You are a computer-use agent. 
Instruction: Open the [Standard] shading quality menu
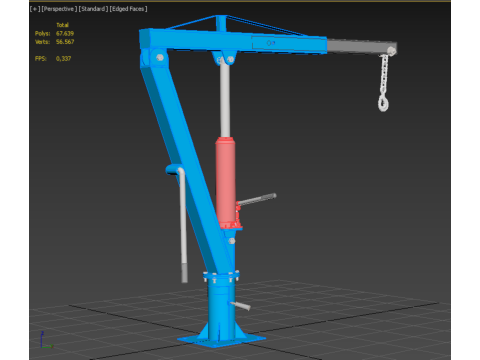pos(93,9)
